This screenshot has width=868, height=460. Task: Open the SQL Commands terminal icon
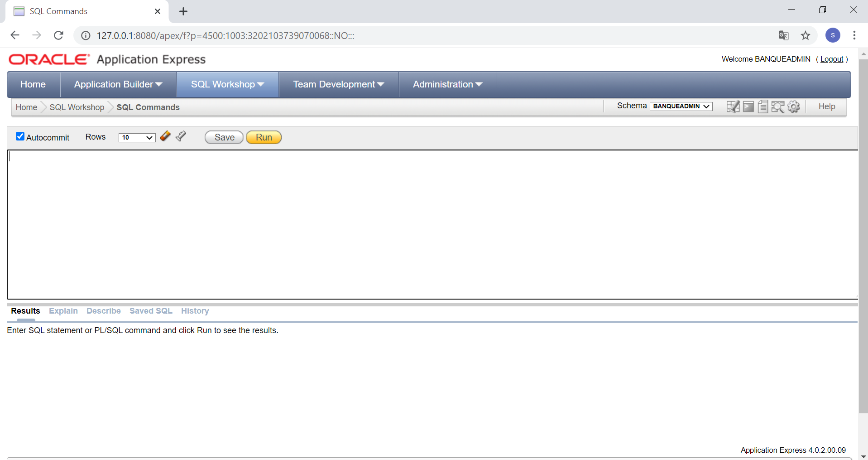point(748,107)
